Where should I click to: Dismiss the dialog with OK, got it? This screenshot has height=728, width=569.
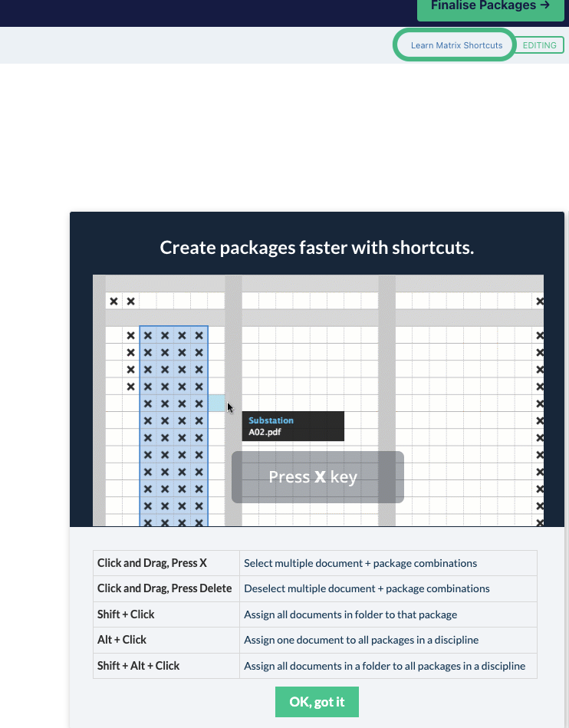317,702
